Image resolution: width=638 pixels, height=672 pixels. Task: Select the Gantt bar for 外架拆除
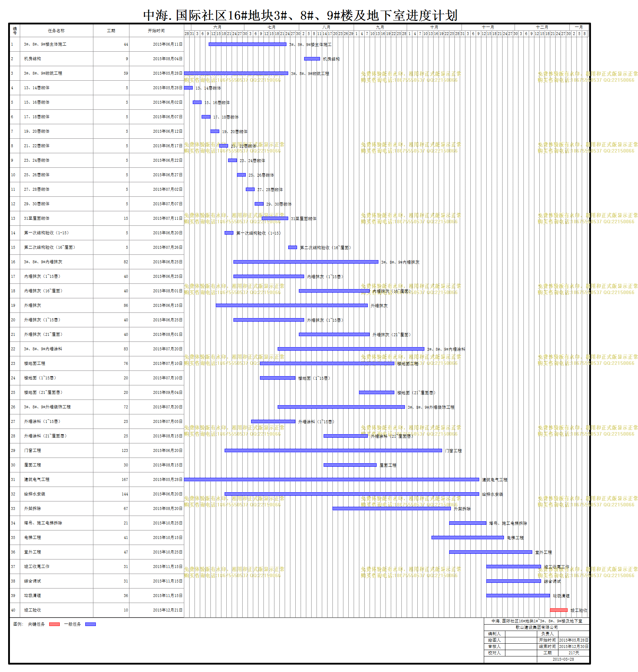(x=391, y=509)
